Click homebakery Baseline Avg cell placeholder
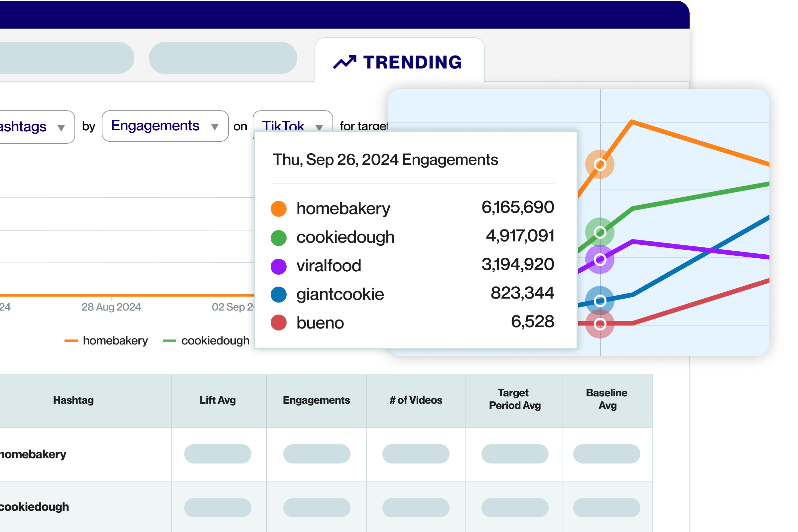 pos(607,454)
